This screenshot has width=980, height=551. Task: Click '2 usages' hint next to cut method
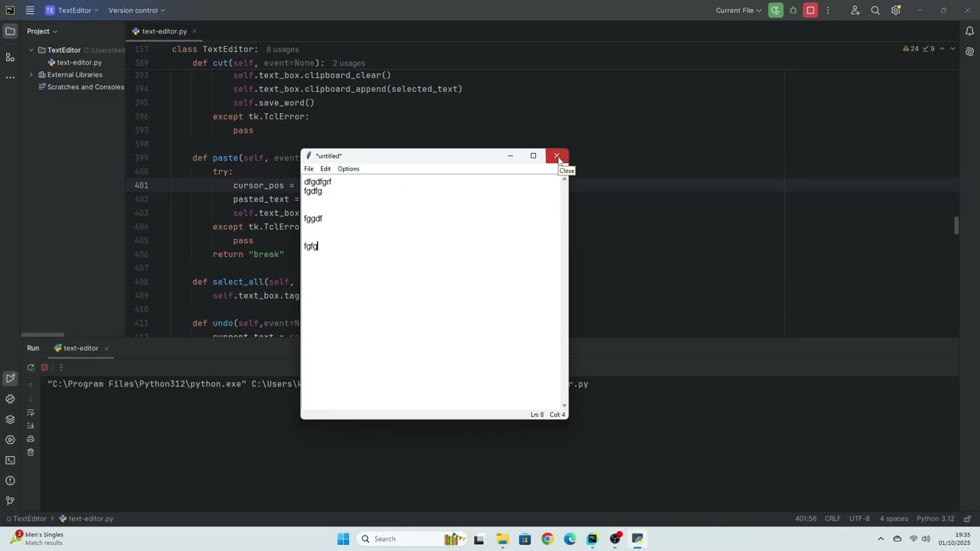348,64
